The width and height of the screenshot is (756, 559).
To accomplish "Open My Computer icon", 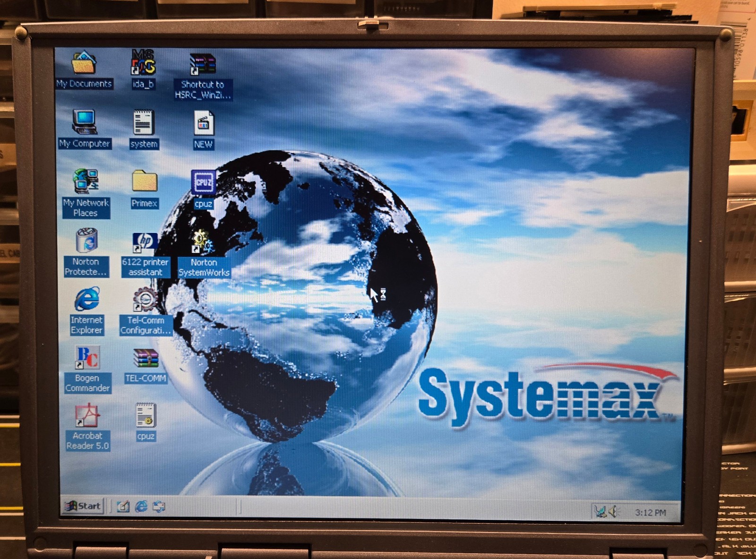I will pos(85,122).
